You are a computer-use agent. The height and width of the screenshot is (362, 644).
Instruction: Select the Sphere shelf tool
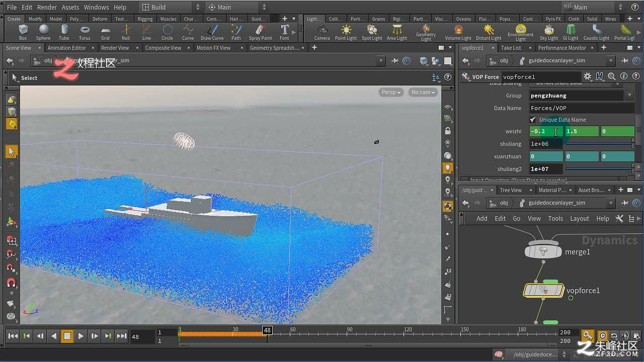tap(43, 32)
